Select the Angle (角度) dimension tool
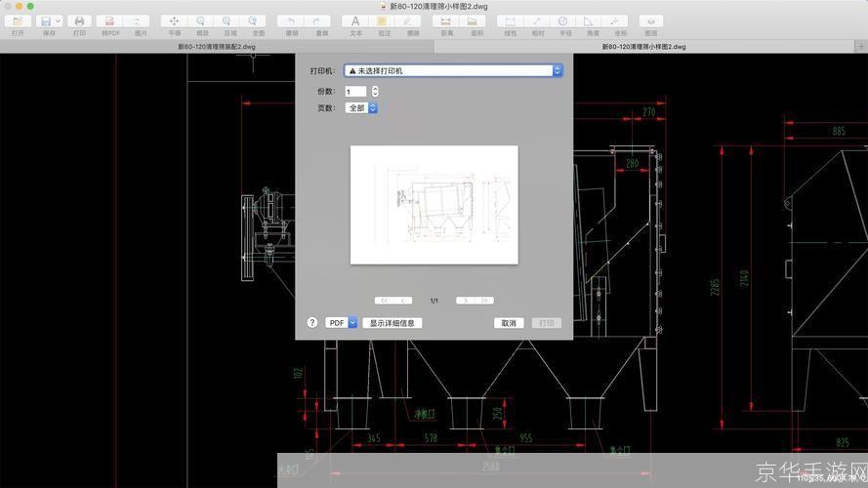868x488 pixels. tap(589, 21)
